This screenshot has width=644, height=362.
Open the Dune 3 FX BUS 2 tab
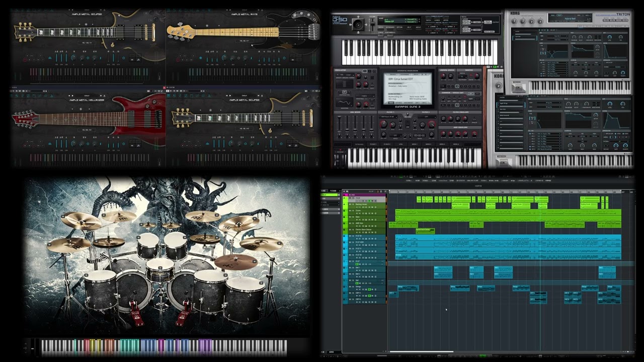click(x=387, y=144)
